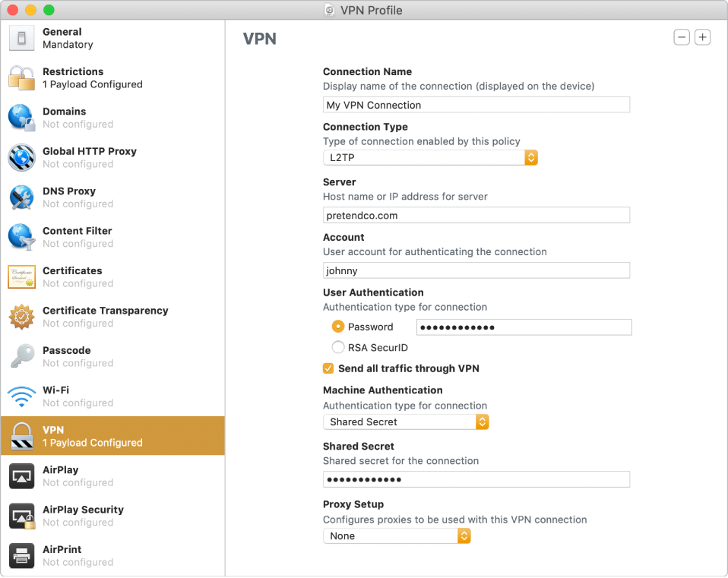Click the Server host name field
This screenshot has width=728, height=578.
(476, 216)
